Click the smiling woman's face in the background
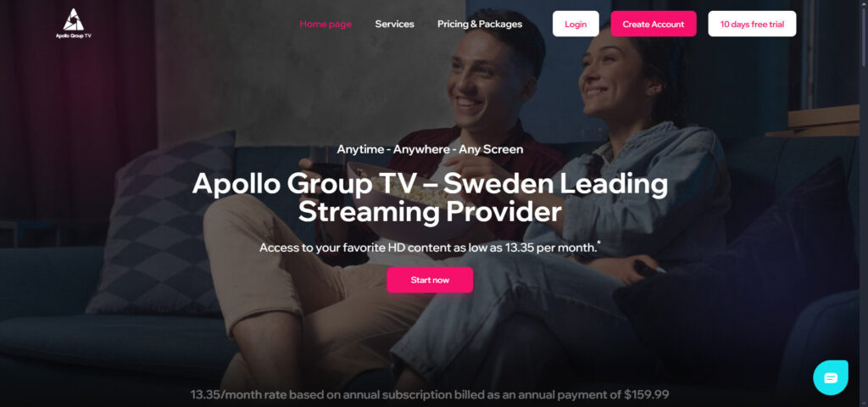The width and height of the screenshot is (868, 407). (x=613, y=72)
